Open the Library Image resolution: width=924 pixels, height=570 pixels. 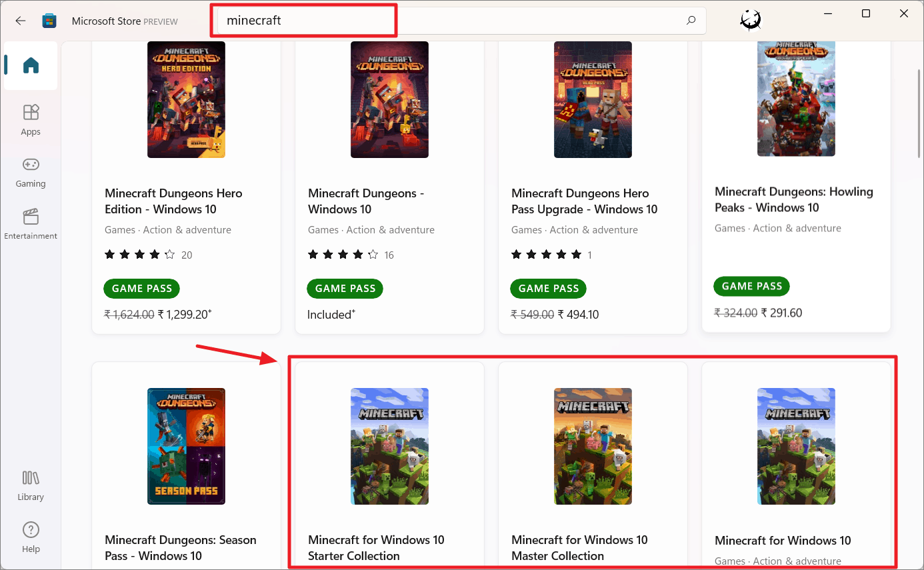click(x=31, y=485)
